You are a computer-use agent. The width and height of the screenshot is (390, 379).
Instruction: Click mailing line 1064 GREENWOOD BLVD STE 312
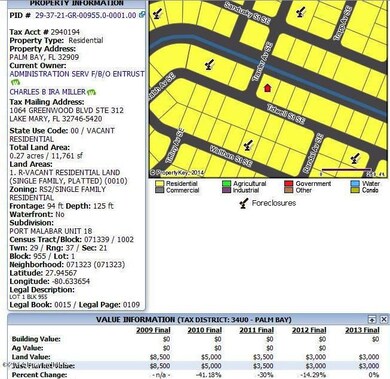(x=66, y=110)
